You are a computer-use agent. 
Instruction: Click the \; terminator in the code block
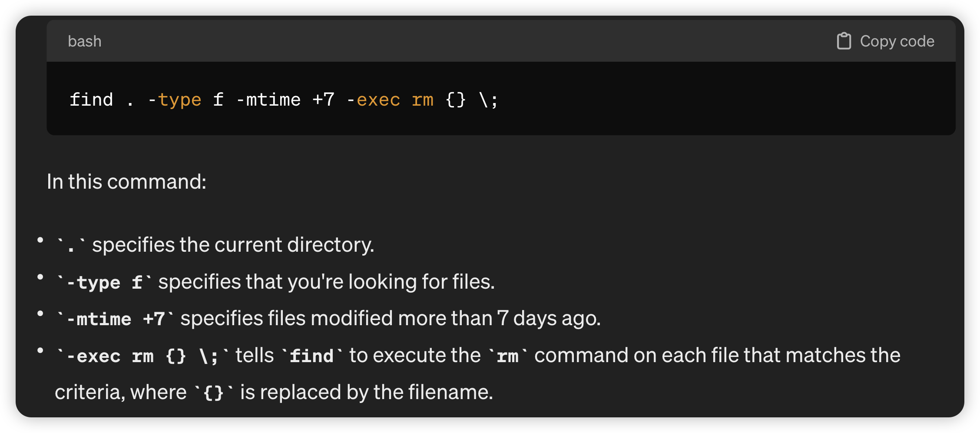tap(489, 100)
